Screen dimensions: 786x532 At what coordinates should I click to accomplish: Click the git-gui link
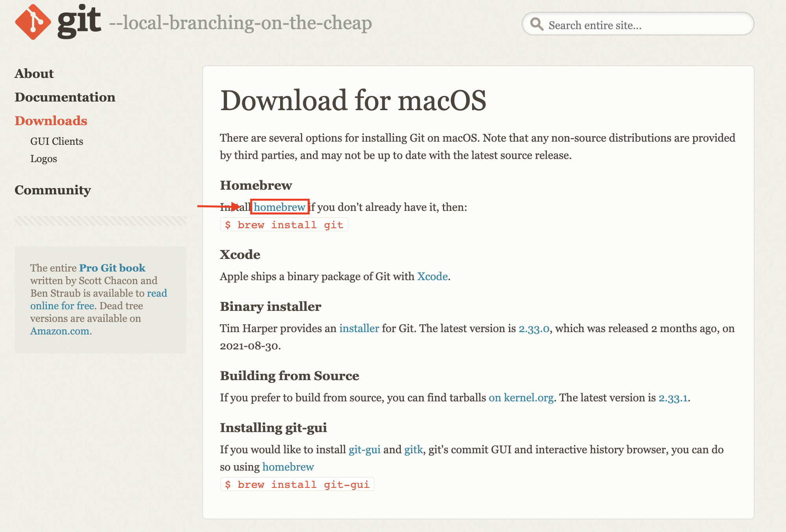[x=365, y=449]
